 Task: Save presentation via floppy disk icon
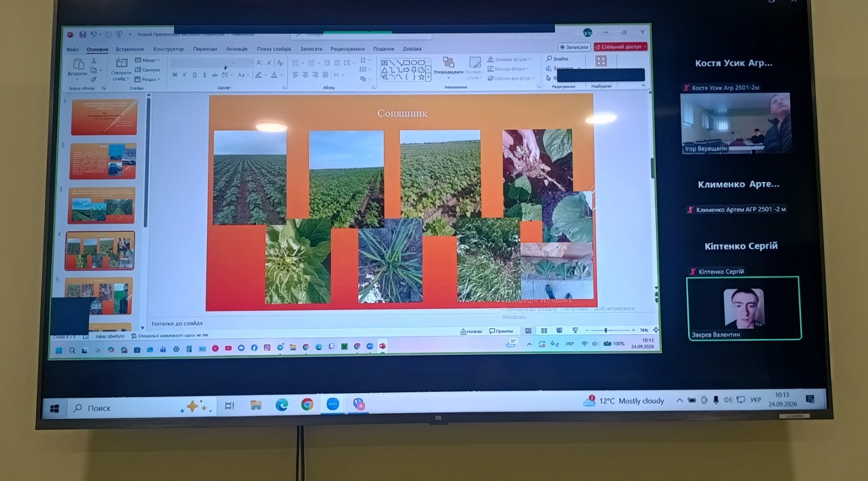click(x=83, y=34)
